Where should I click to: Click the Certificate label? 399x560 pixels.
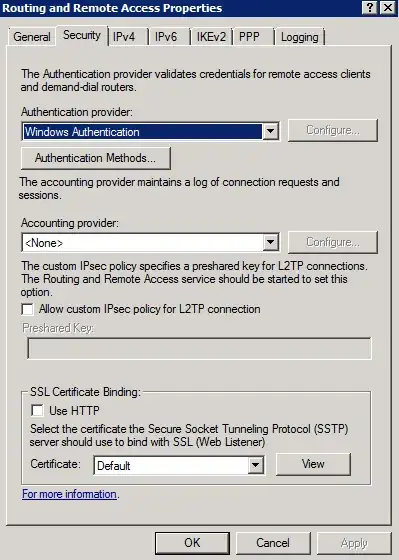(55, 464)
